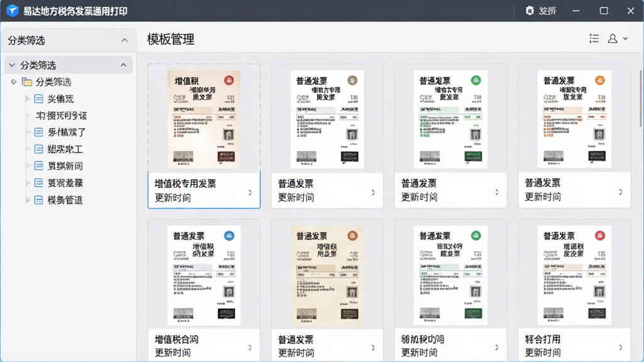The height and width of the screenshot is (362, 644).
Task: Click the arrow chevron on the beige-paper 普通发票 card
Action: pyautogui.click(x=373, y=347)
